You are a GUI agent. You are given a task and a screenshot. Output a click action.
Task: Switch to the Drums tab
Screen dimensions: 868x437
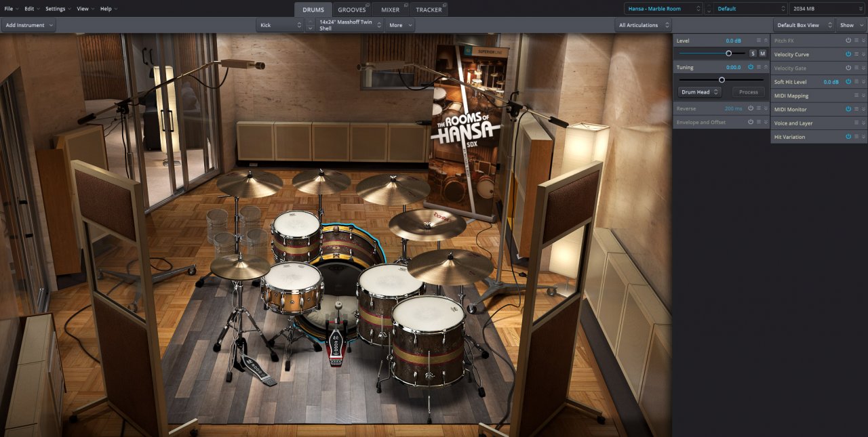313,9
